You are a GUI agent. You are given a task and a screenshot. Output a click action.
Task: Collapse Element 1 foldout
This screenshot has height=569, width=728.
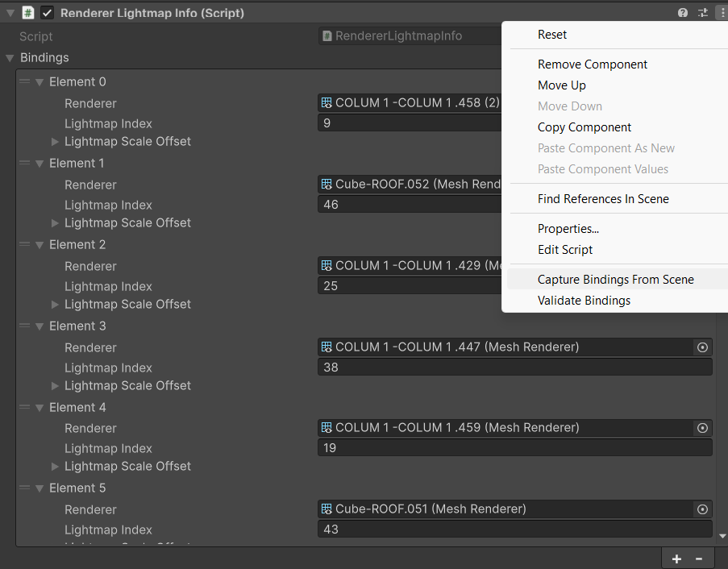[40, 164]
